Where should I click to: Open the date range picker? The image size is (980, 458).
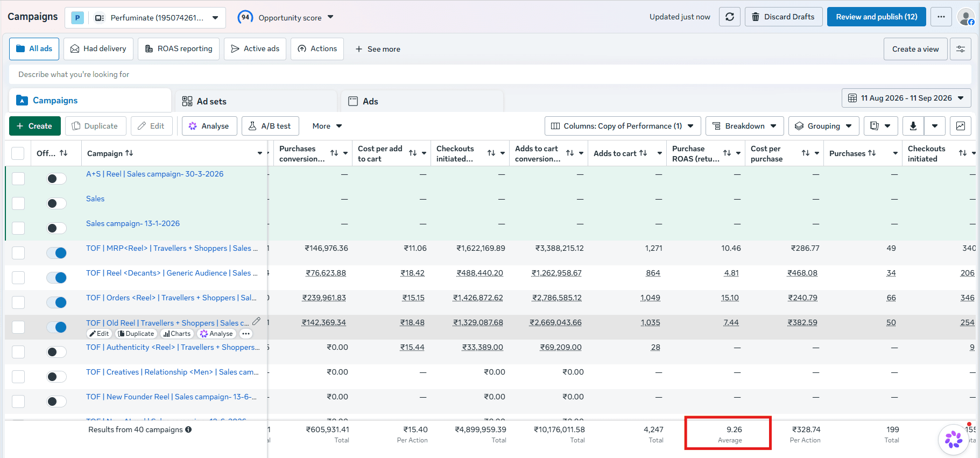[x=906, y=98]
